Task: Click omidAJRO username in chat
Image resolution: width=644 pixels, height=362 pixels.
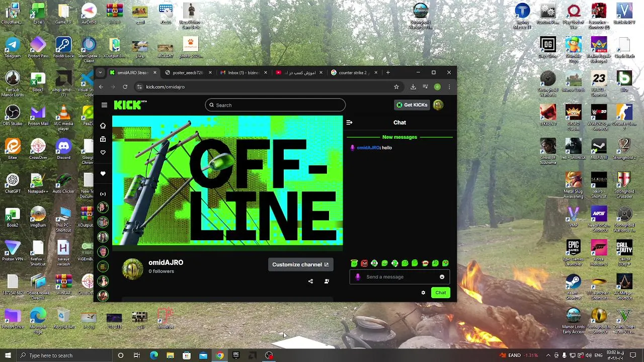Action: (x=368, y=148)
